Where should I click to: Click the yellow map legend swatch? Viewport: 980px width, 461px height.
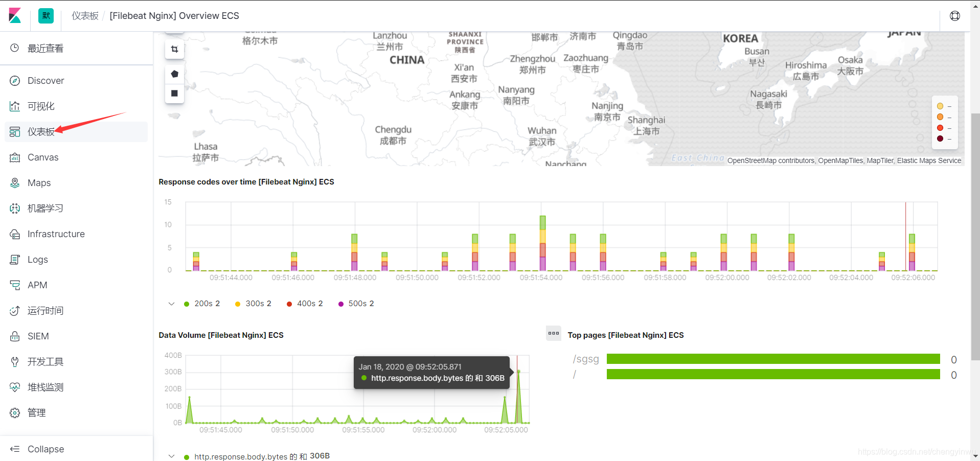940,106
